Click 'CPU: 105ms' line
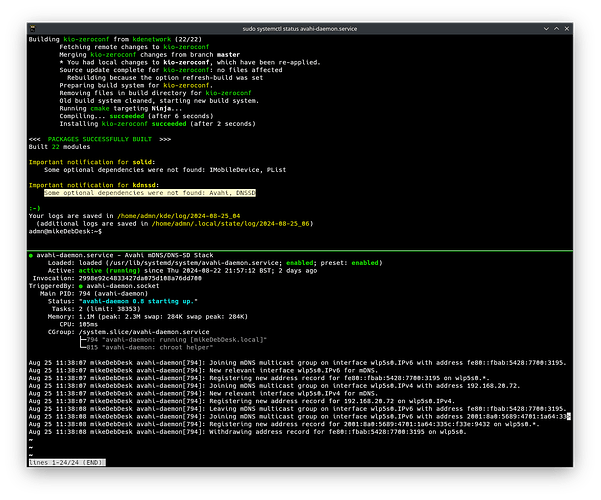 point(79,324)
